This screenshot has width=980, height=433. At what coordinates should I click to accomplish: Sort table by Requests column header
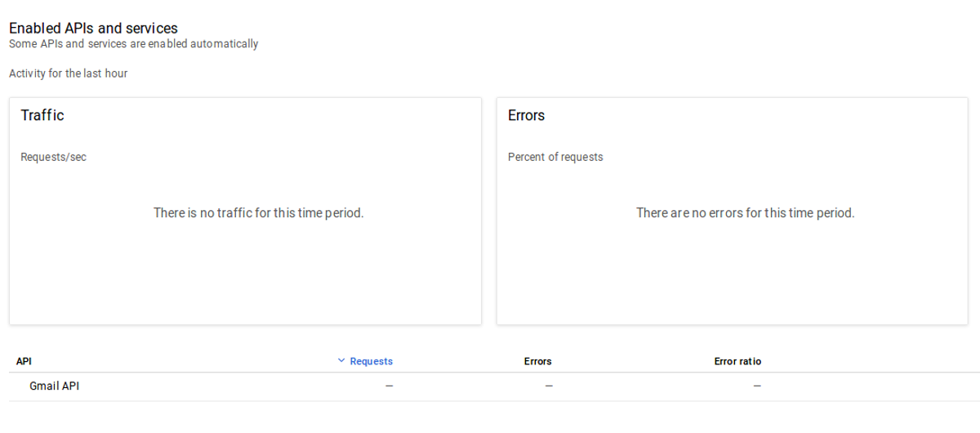pyautogui.click(x=371, y=361)
